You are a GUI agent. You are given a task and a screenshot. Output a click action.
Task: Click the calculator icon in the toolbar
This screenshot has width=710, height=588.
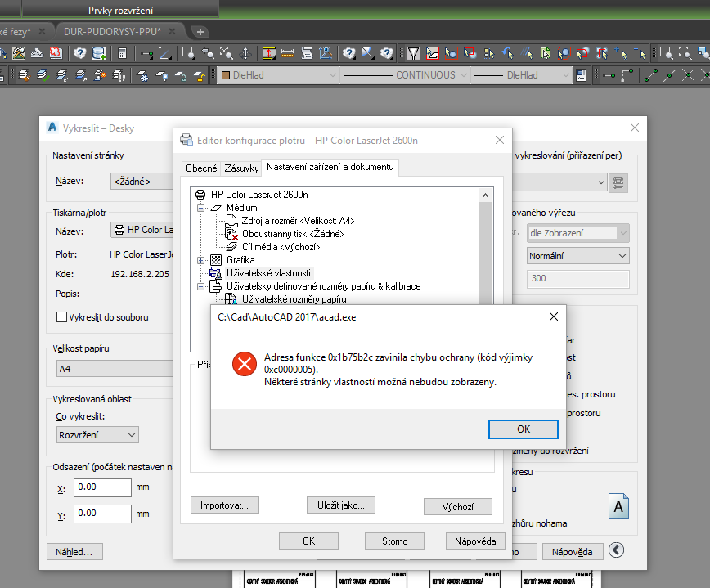tap(123, 53)
